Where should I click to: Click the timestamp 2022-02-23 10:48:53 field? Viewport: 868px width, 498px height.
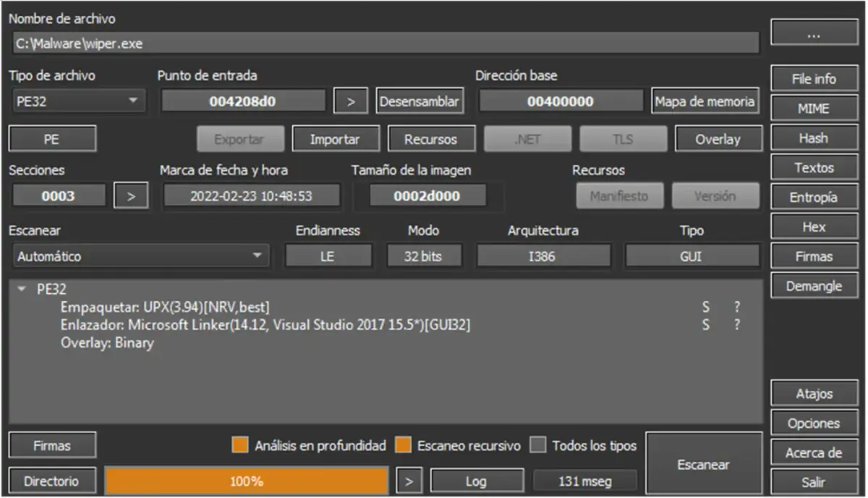(x=251, y=195)
